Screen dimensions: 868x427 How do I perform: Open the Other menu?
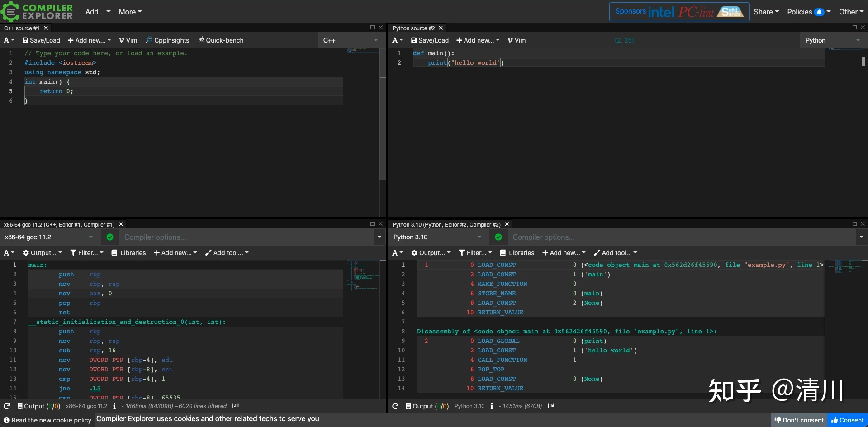point(851,12)
